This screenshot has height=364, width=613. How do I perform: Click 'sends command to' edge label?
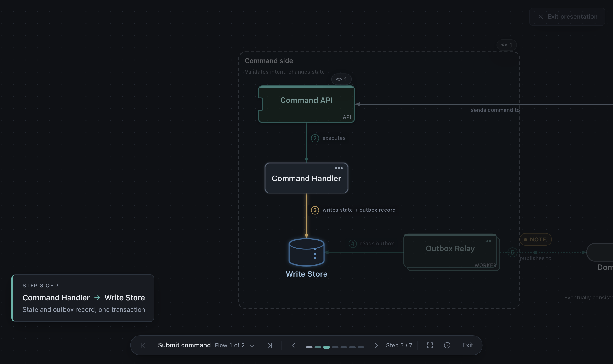click(495, 110)
